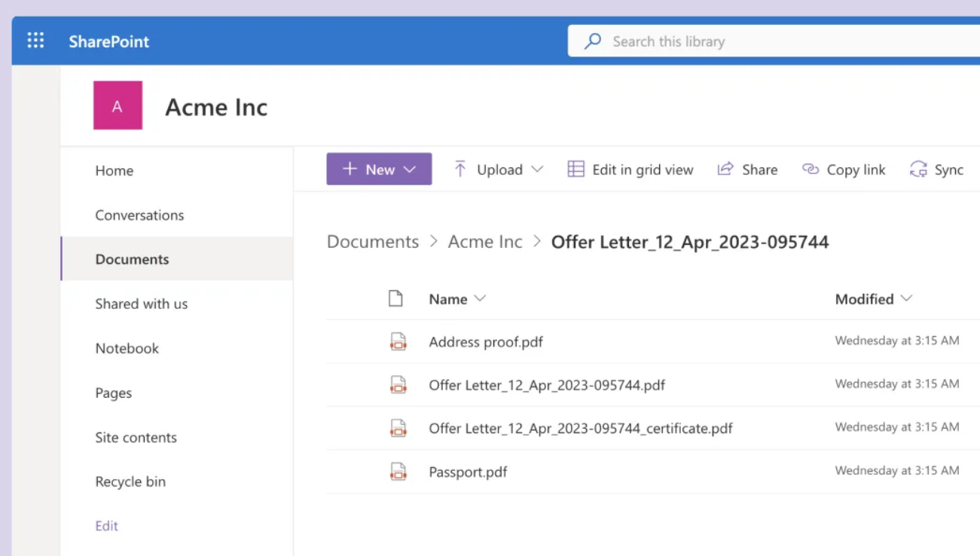
Task: Open Passport.pdf
Action: click(468, 472)
